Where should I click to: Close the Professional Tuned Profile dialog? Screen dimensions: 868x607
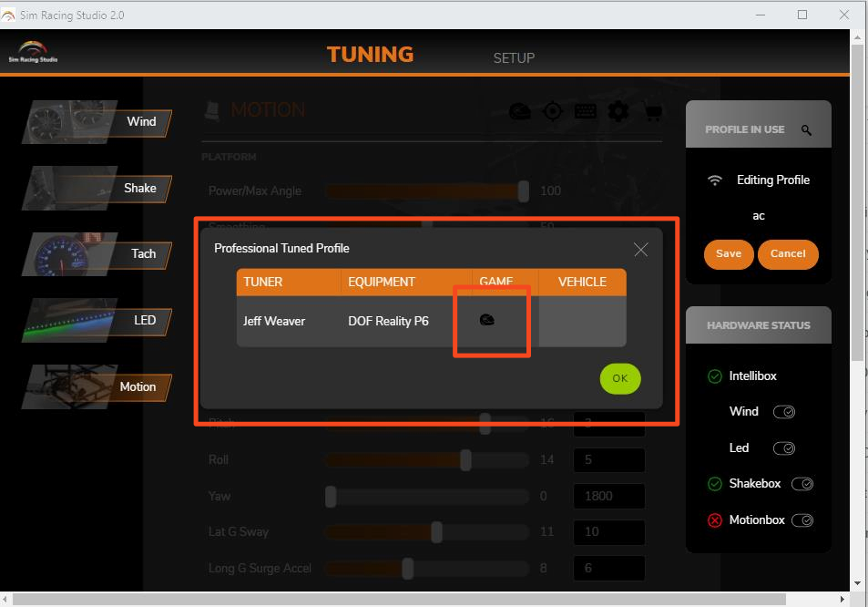coord(640,250)
